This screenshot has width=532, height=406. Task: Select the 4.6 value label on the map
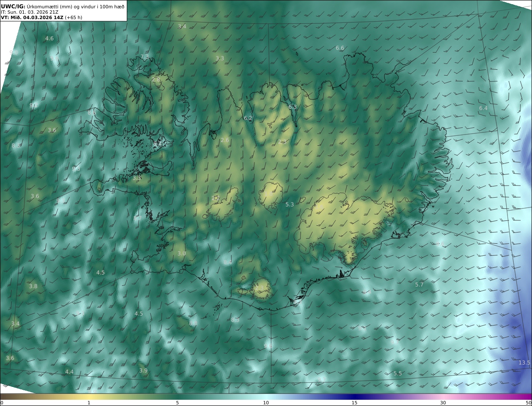(x=49, y=38)
